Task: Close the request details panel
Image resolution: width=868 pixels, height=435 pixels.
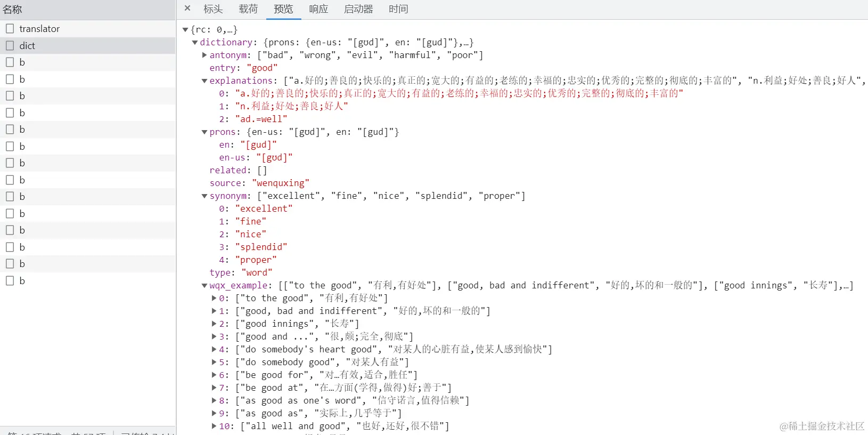Action: (187, 9)
